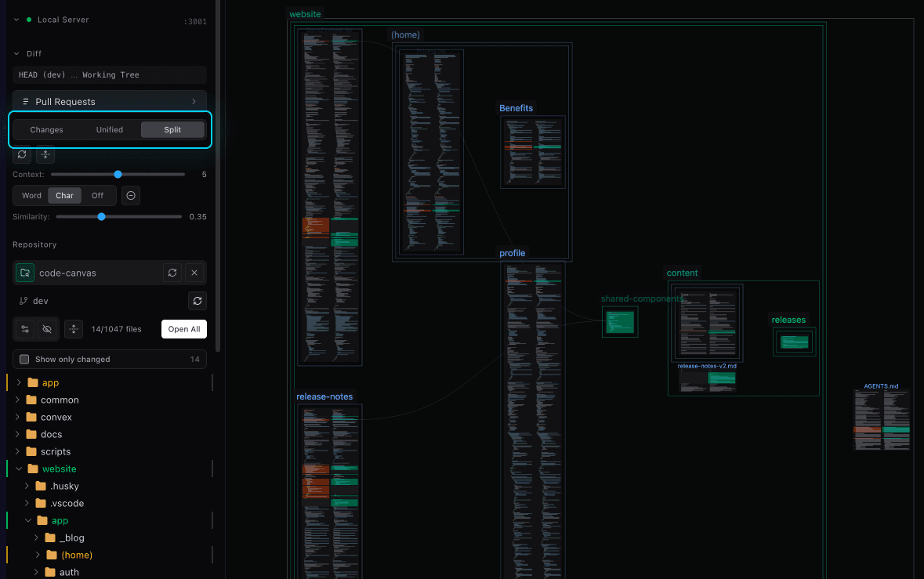This screenshot has height=579, width=924.
Task: Expand the convex folder in the tree
Action: point(18,418)
